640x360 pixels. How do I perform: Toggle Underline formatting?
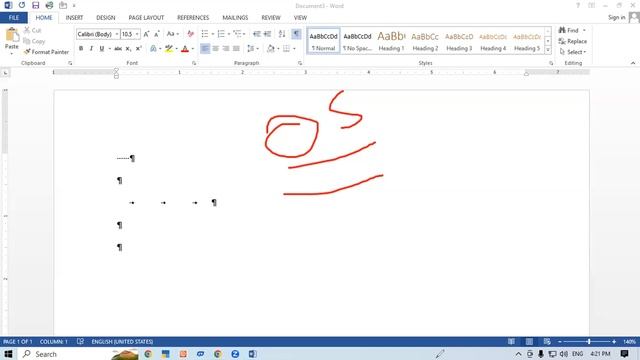coord(102,49)
